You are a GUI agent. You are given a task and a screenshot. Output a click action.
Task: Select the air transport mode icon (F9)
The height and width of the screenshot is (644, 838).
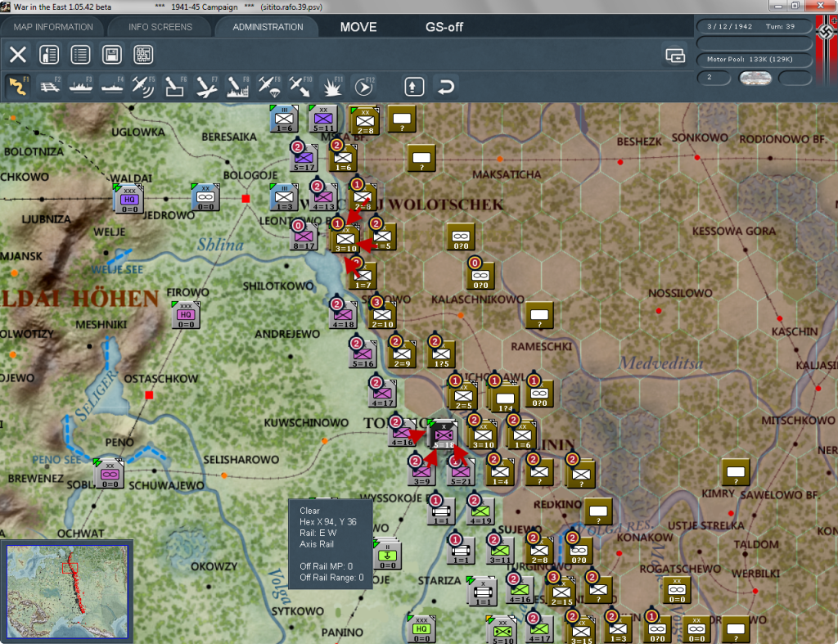click(x=269, y=86)
